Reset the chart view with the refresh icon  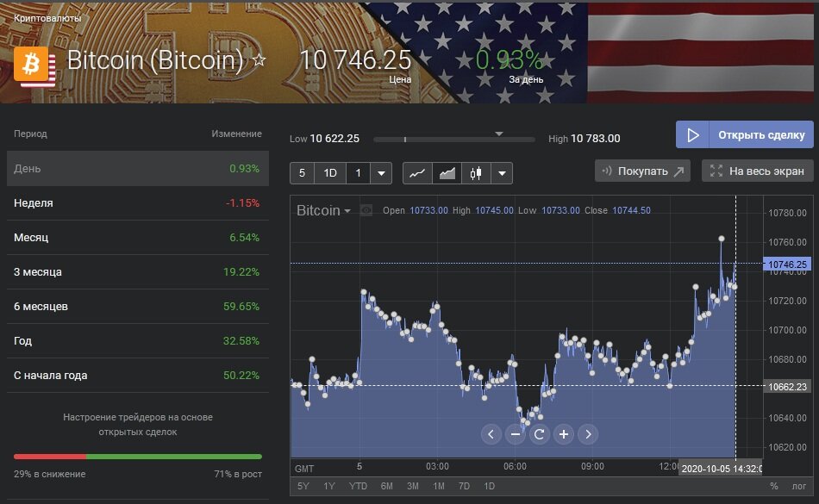click(540, 434)
